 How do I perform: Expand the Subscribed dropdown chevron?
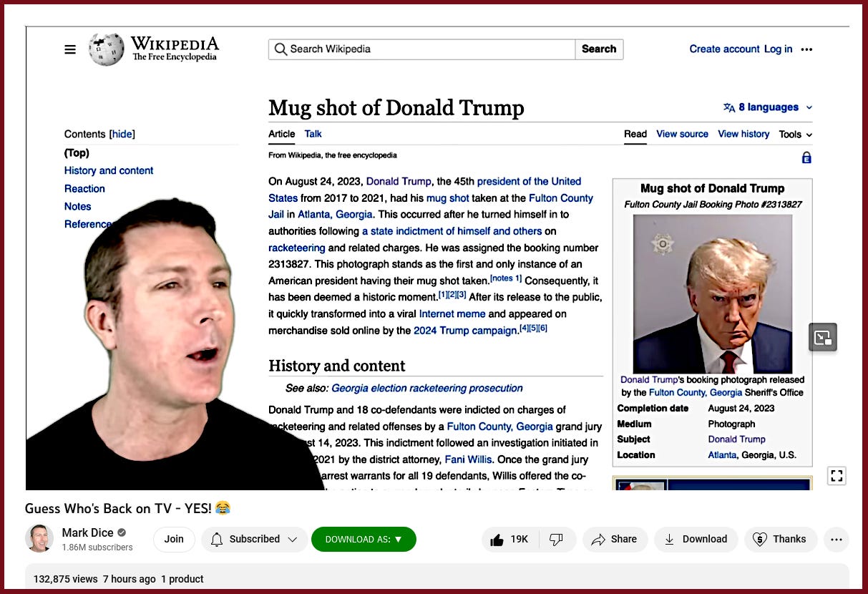(292, 540)
